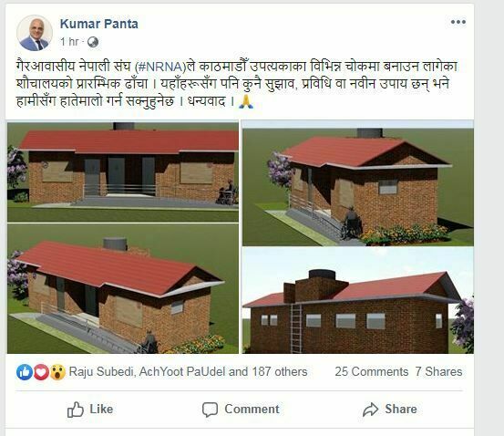View the 7 Shares
Screen dimensions: 504x436
pos(438,372)
